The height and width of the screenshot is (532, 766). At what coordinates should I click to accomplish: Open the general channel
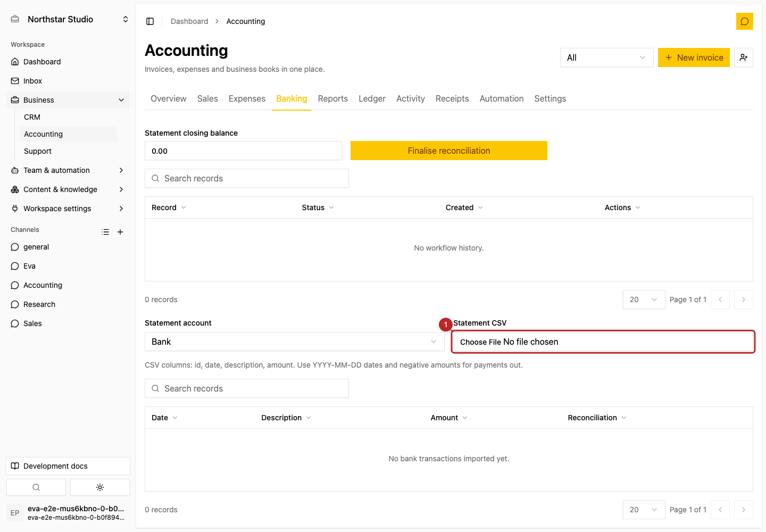68,247
